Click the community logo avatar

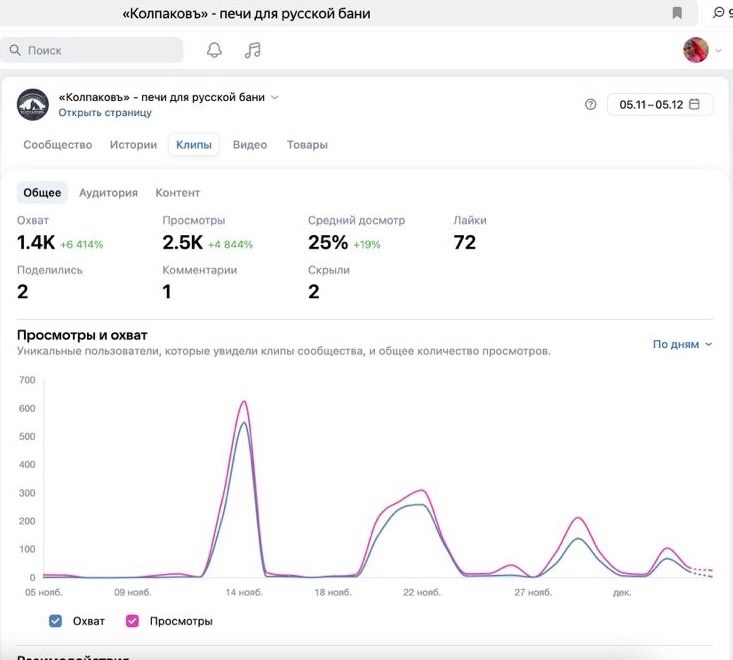33,104
